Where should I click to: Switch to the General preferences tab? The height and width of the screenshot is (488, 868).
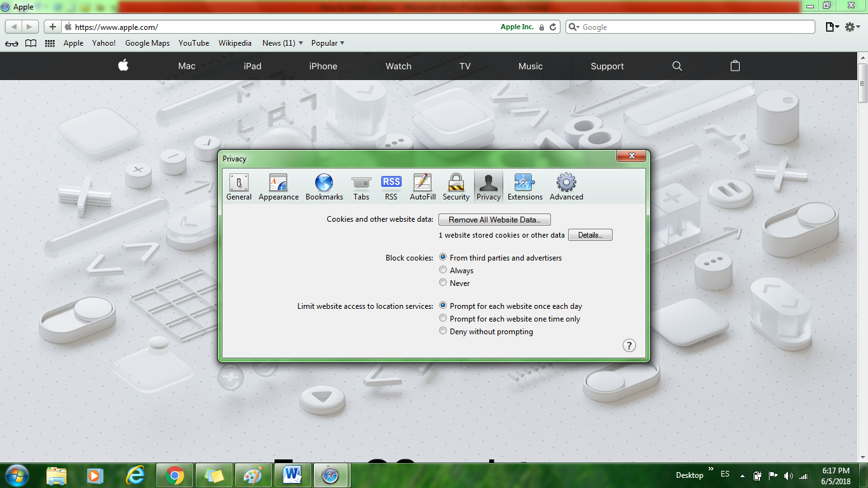(239, 187)
